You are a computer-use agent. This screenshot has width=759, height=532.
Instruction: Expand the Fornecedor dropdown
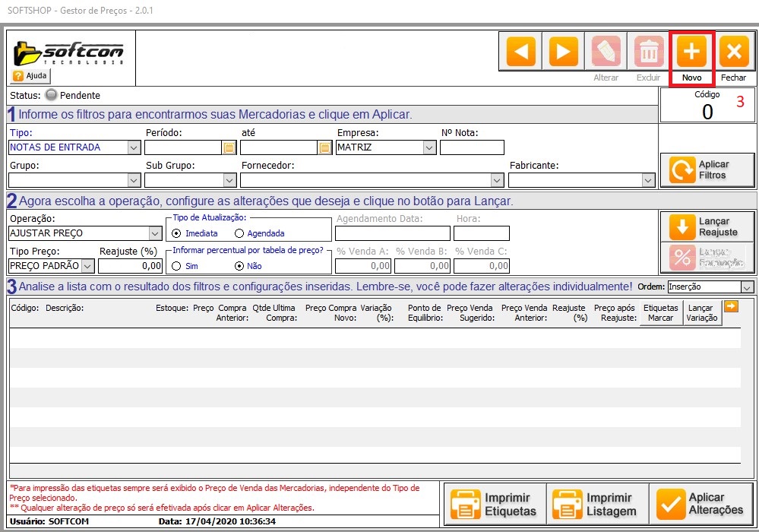[x=497, y=180]
